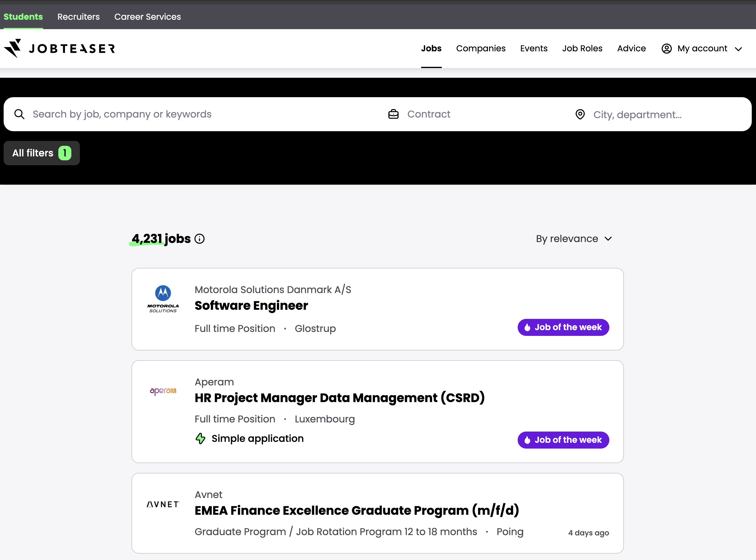
Task: Navigate to the Companies menu item
Action: [x=481, y=49]
